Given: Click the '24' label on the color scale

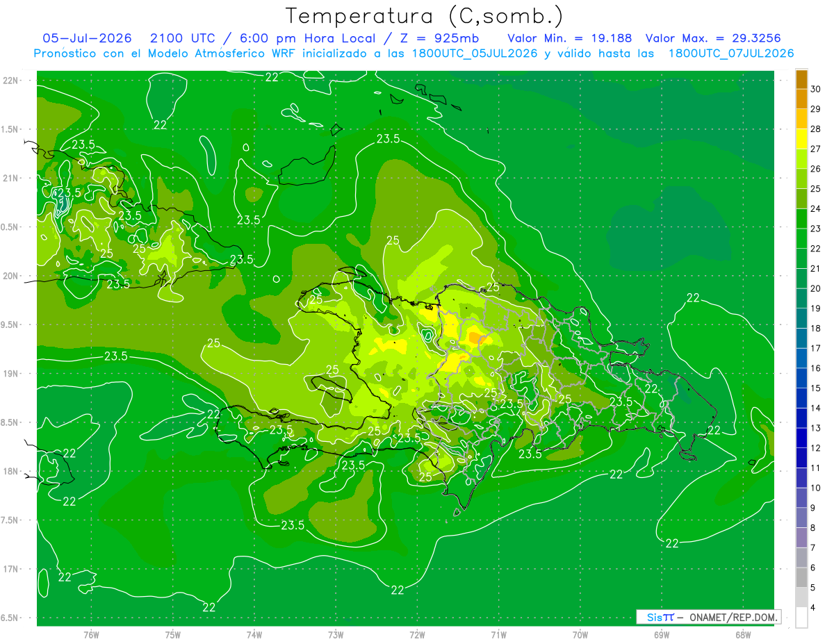Looking at the screenshot, I should click(x=815, y=208).
